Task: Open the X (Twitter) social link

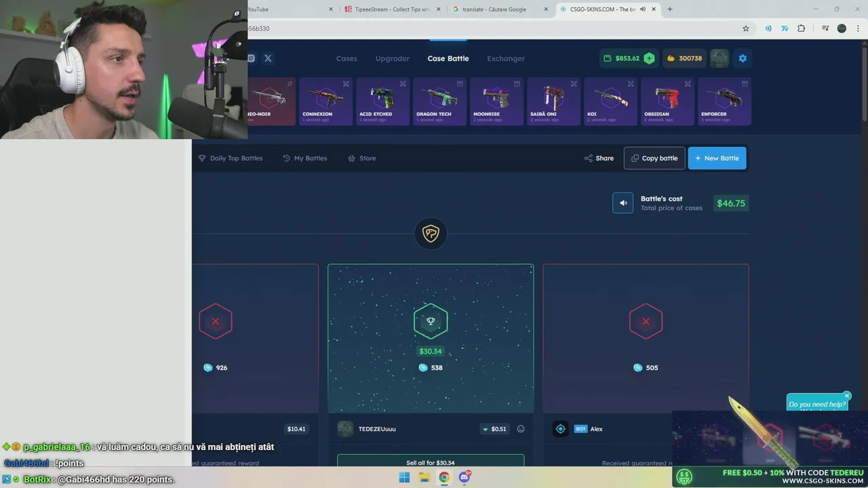Action: [x=268, y=58]
